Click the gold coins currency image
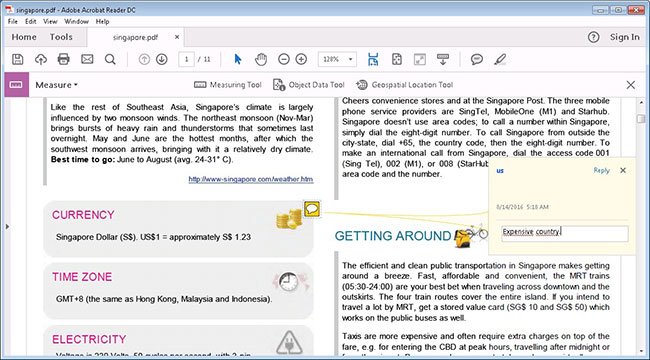The image size is (650, 360). (289, 219)
